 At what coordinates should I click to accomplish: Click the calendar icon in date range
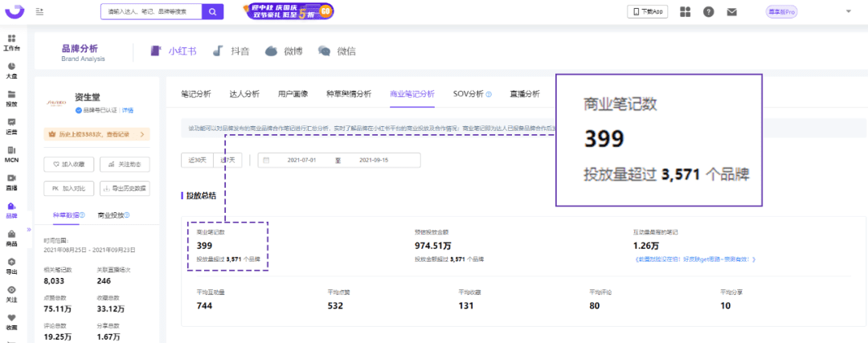[266, 161]
